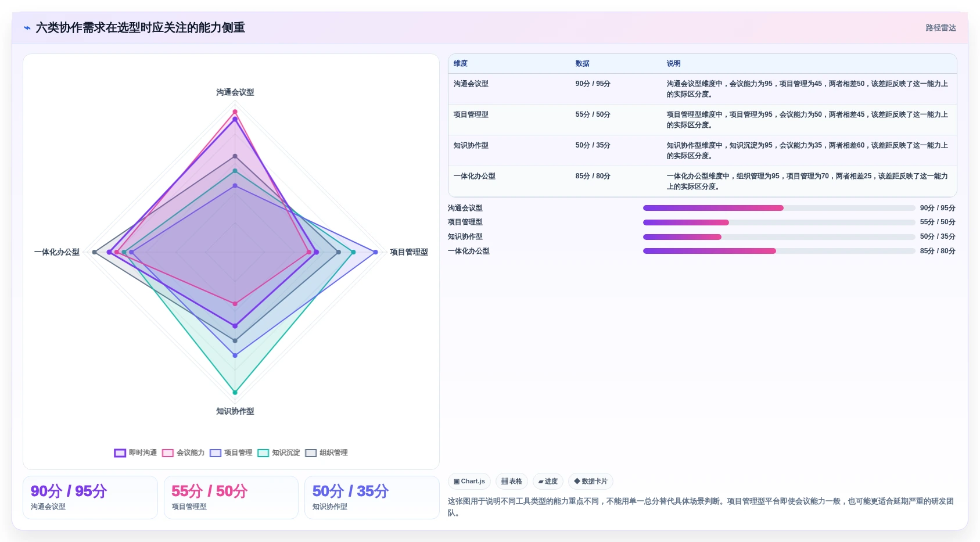
Task: Click the pink data point nearest 沟通会议型
Action: point(235,112)
